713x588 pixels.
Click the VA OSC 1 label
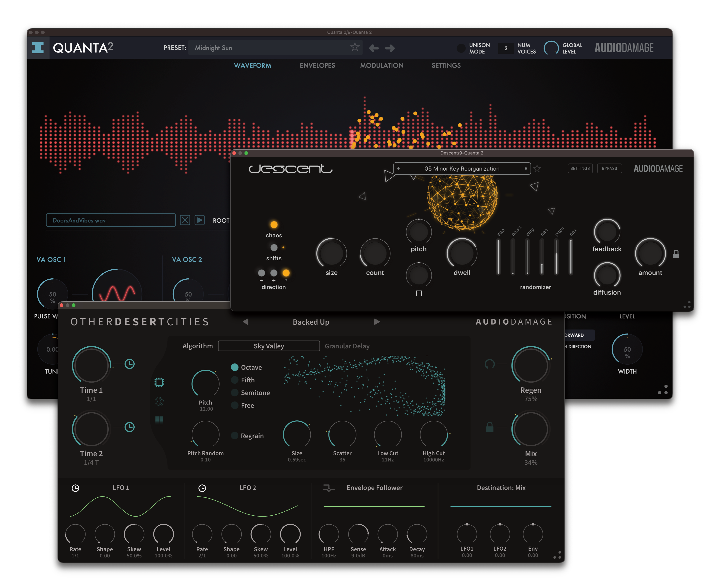tap(51, 260)
